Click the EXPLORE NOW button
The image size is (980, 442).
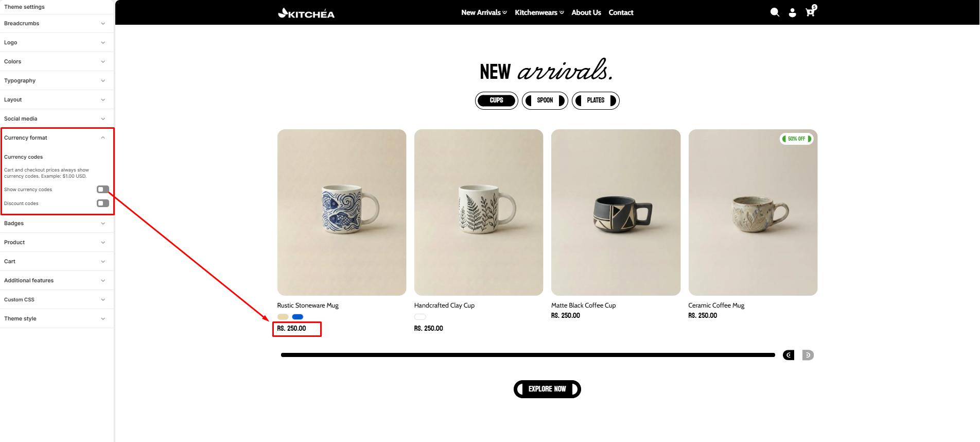[x=547, y=389]
